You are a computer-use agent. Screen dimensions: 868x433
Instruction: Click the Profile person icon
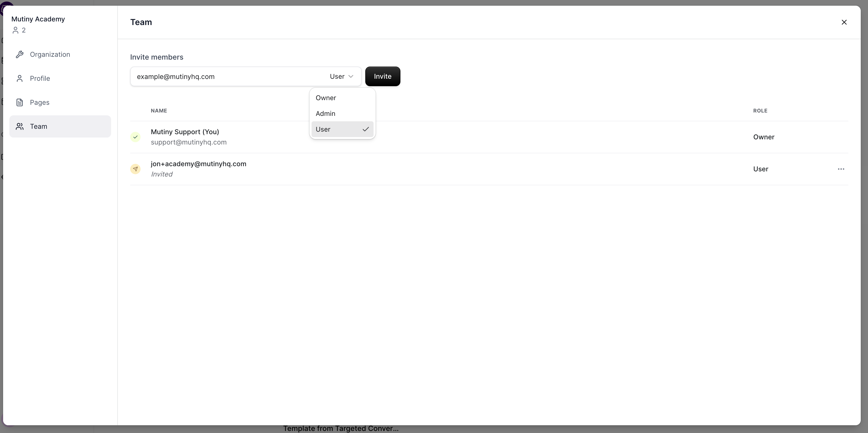(x=20, y=78)
